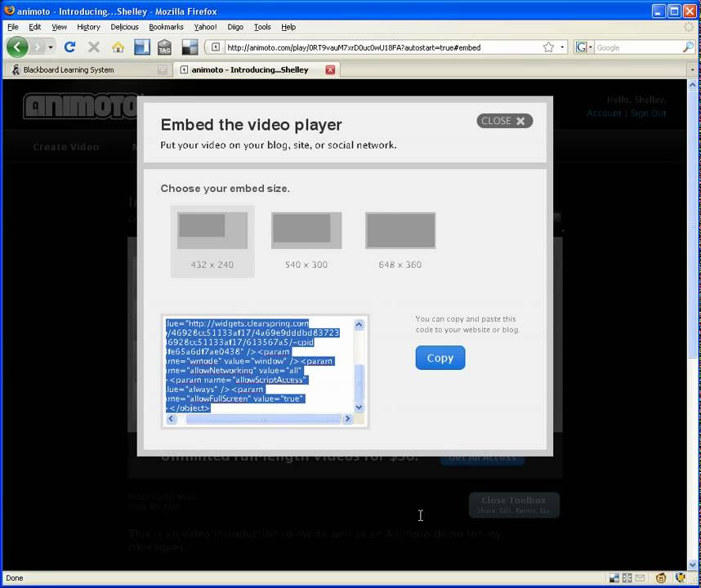
Task: Open the address bar history dropdown
Action: 562,47
